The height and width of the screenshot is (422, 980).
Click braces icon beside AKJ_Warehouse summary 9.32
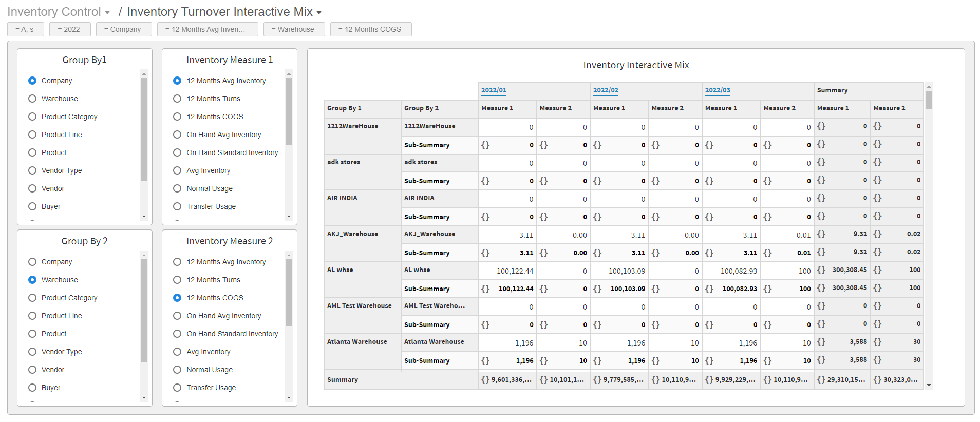pyautogui.click(x=821, y=234)
